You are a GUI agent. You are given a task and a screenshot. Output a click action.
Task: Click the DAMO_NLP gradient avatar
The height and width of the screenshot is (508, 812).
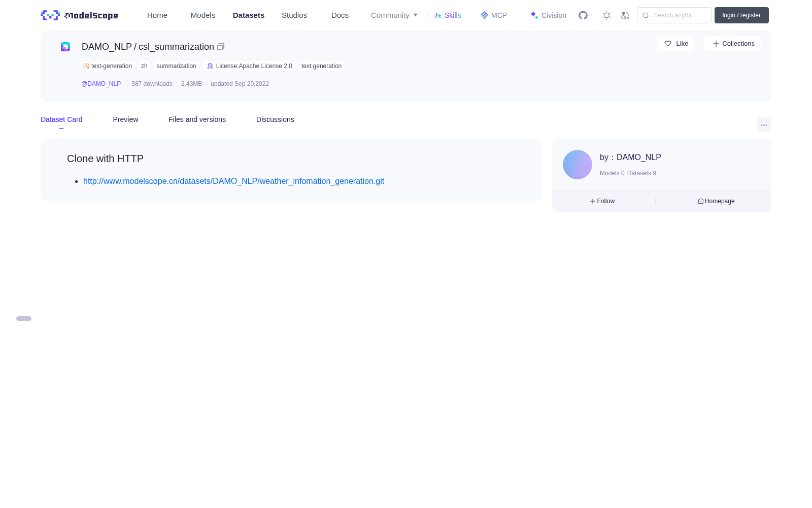click(578, 165)
